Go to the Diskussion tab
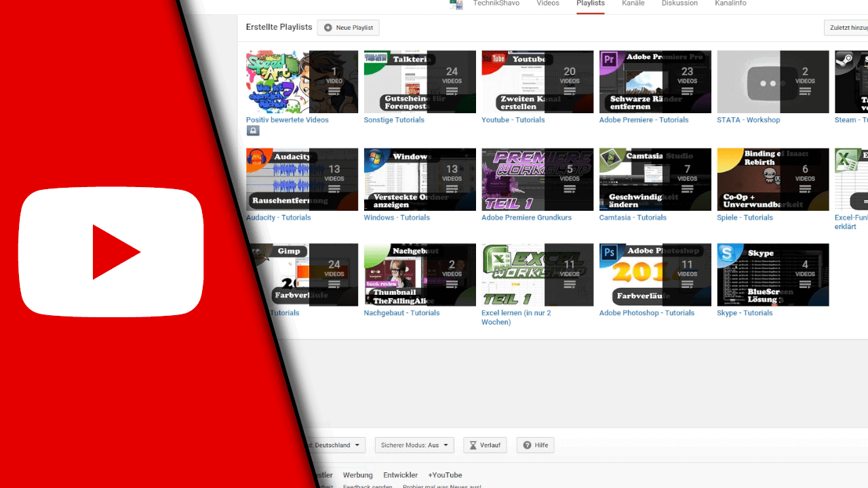Screen dimensions: 868x488 [x=679, y=3]
